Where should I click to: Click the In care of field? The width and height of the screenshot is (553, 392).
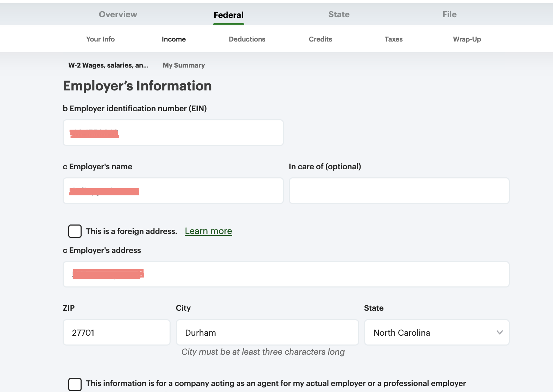point(399,191)
